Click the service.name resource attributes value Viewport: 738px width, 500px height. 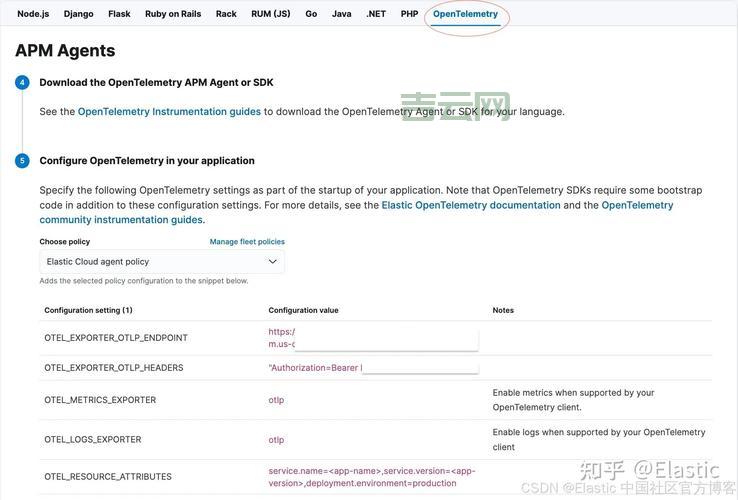pyautogui.click(x=372, y=477)
